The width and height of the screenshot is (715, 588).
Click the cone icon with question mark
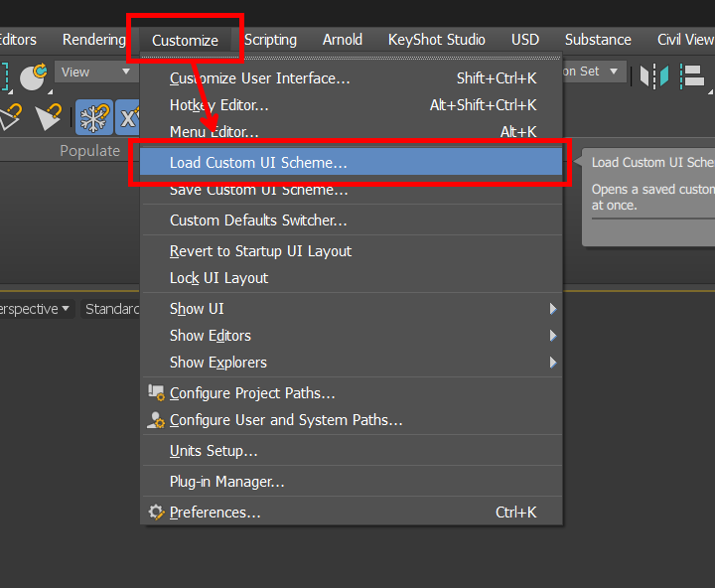(49, 117)
